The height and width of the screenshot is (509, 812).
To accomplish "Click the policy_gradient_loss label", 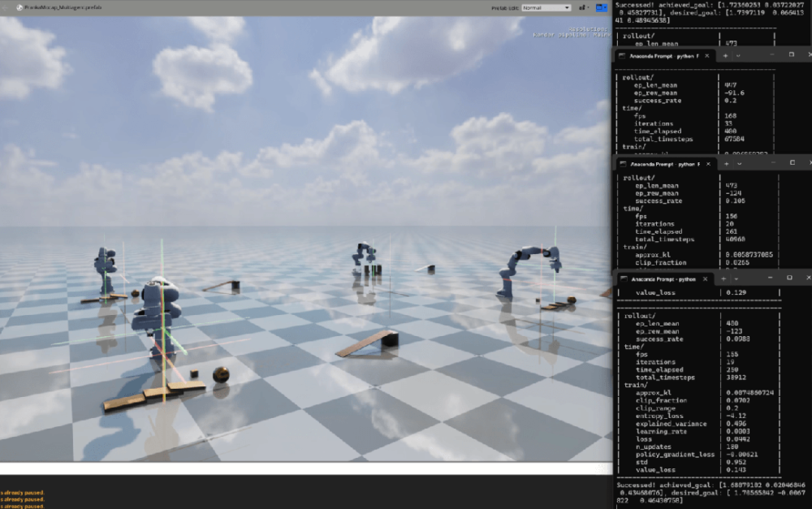I will (x=676, y=454).
